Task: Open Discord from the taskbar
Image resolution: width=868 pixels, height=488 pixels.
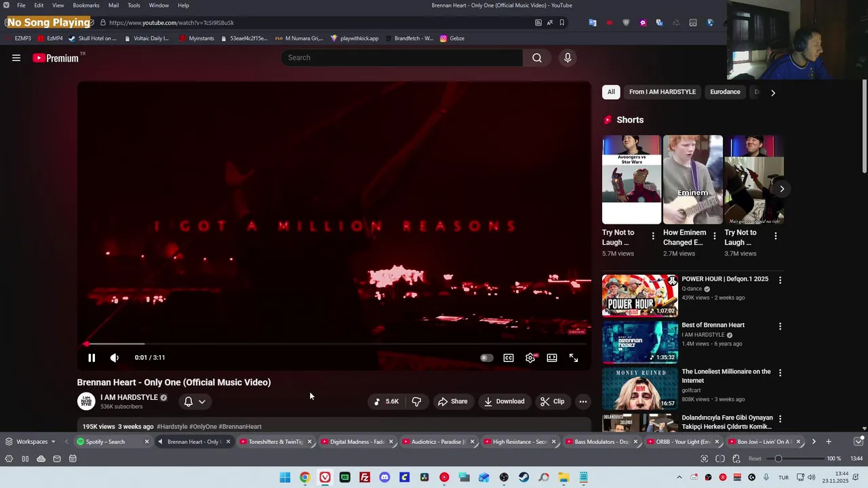Action: point(384,478)
